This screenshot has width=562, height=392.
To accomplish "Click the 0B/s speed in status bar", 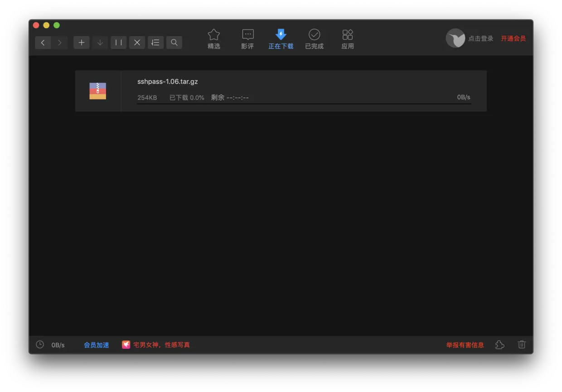I will pyautogui.click(x=58, y=345).
